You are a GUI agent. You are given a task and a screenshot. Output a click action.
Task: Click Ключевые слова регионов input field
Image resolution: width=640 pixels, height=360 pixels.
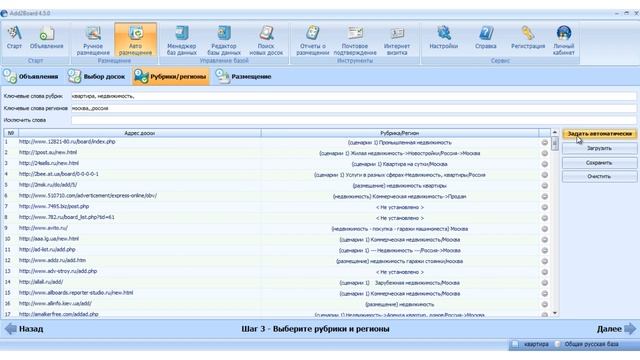(353, 108)
